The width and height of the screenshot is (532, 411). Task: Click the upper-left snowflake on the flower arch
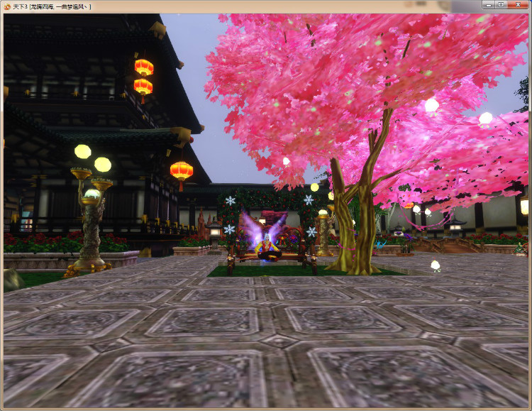231,201
